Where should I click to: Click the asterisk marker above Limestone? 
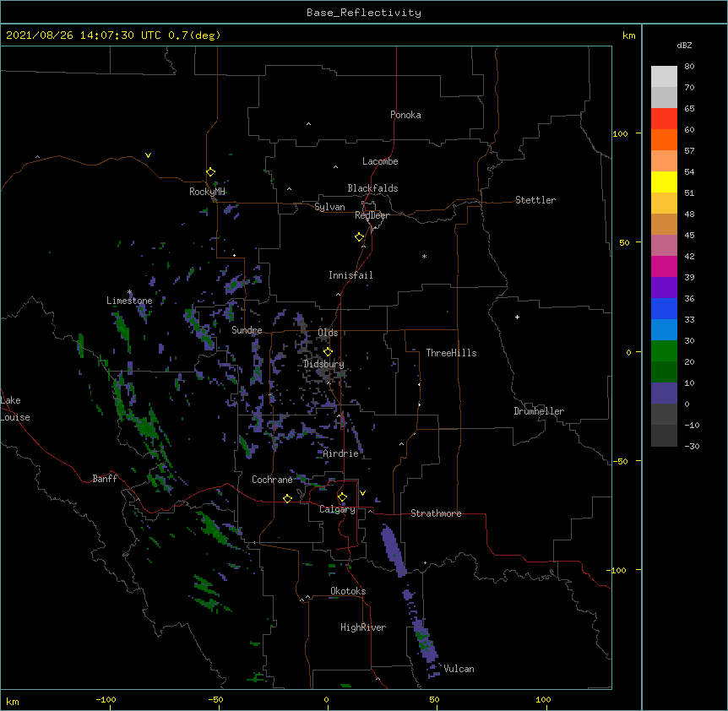[130, 292]
